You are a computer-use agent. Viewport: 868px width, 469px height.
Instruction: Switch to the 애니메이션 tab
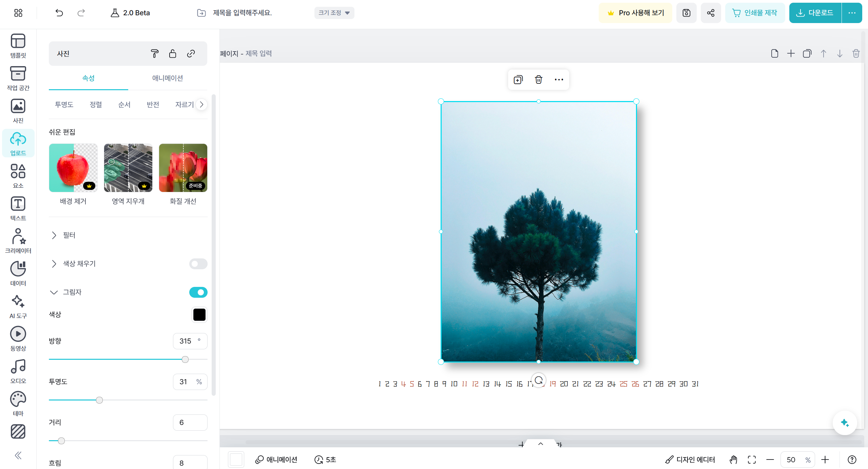[x=168, y=78]
